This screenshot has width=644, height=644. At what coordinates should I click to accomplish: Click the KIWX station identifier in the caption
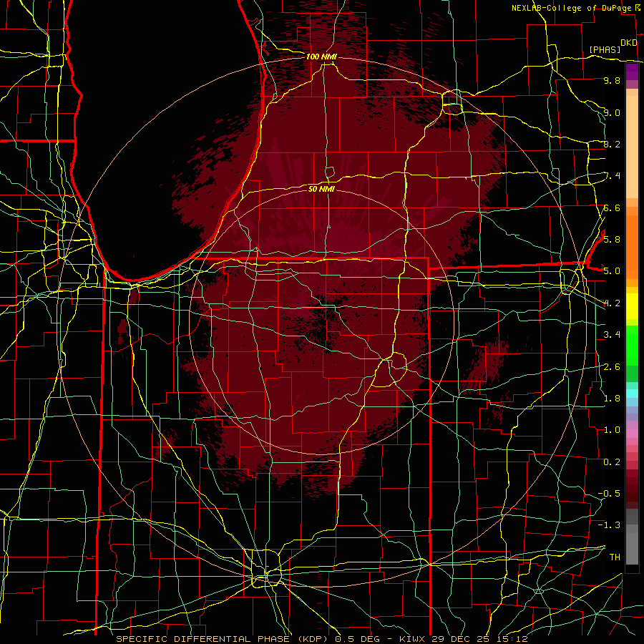(413, 639)
